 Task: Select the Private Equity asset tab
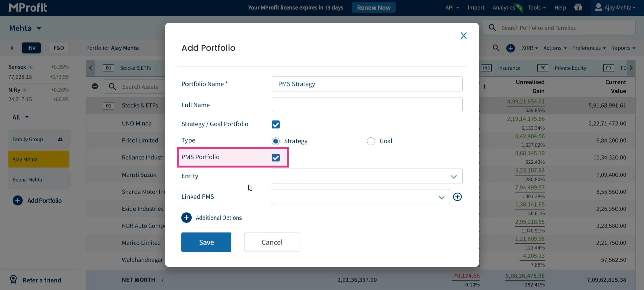(x=562, y=68)
